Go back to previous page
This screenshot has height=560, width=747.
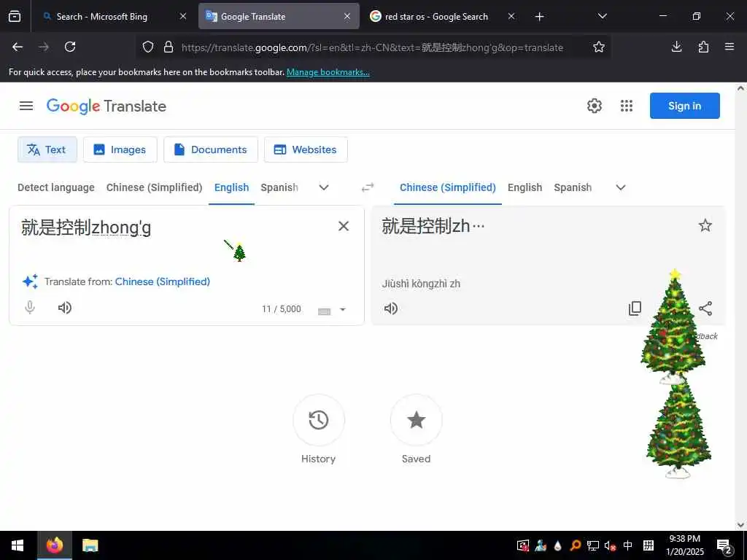click(x=18, y=47)
